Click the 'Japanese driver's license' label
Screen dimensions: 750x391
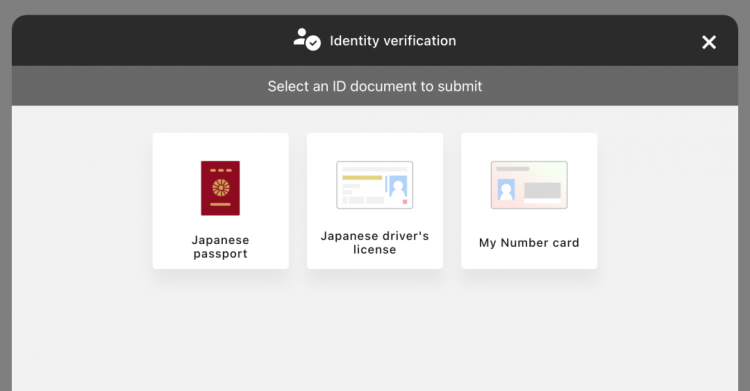[x=375, y=243]
